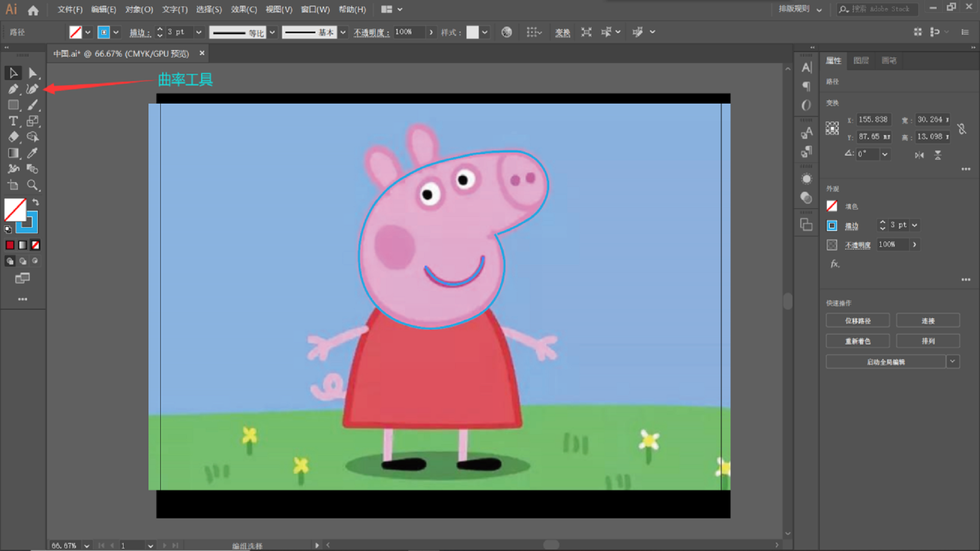The width and height of the screenshot is (980, 551).
Task: Select the Eyedropper tool
Action: pyautogui.click(x=32, y=153)
